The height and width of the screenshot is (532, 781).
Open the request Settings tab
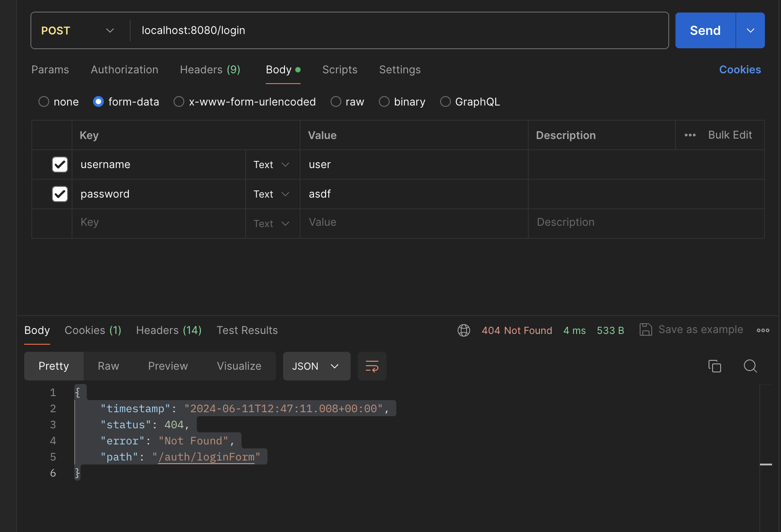pyautogui.click(x=400, y=70)
